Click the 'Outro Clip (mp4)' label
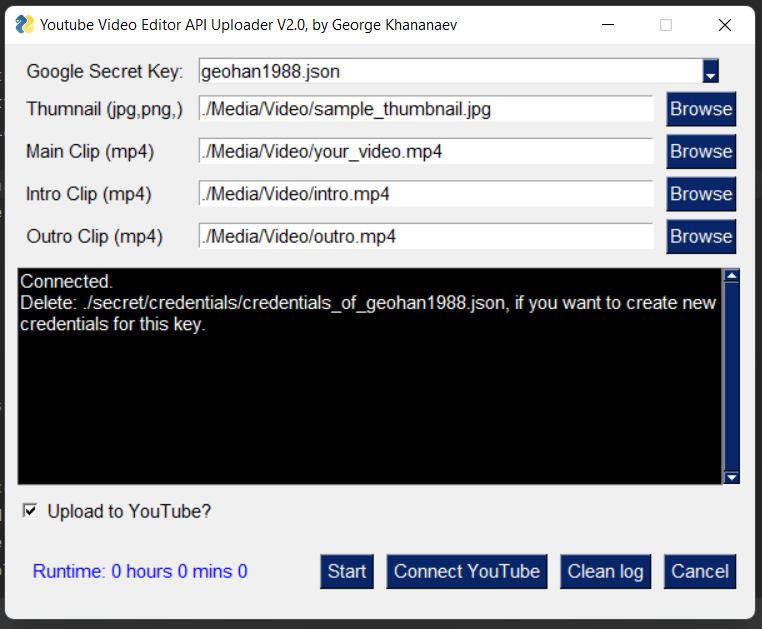This screenshot has height=629, width=762. (x=94, y=237)
